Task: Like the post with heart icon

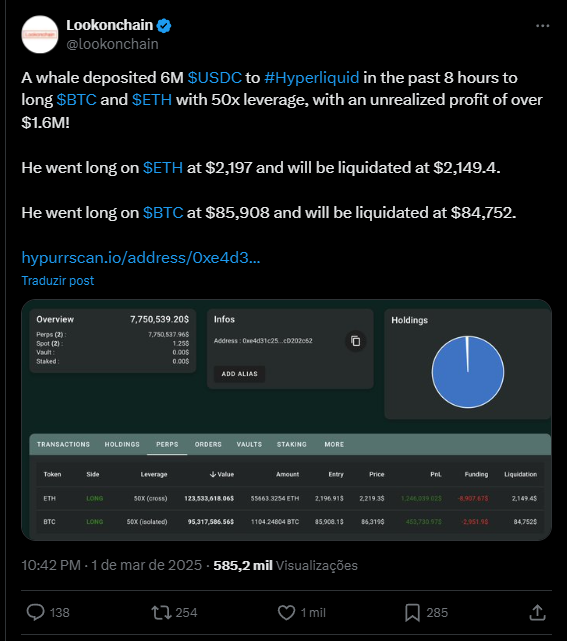Action: pos(286,612)
